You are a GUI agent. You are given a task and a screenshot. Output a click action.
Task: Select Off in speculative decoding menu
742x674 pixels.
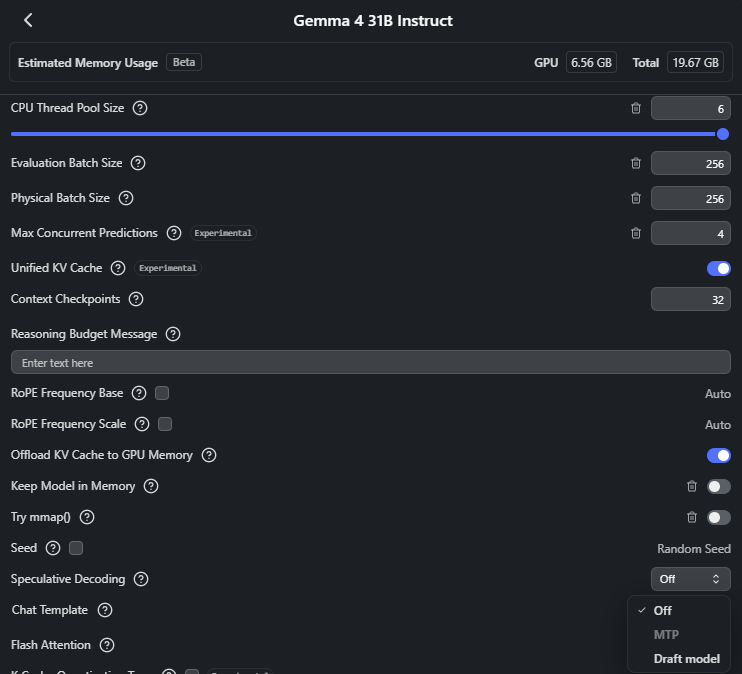coord(679,611)
